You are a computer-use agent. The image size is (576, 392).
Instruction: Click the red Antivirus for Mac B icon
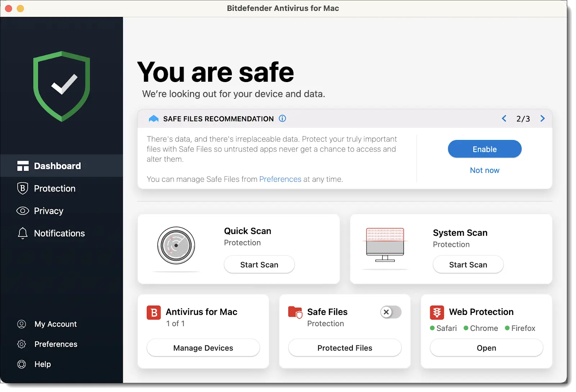[x=154, y=312]
